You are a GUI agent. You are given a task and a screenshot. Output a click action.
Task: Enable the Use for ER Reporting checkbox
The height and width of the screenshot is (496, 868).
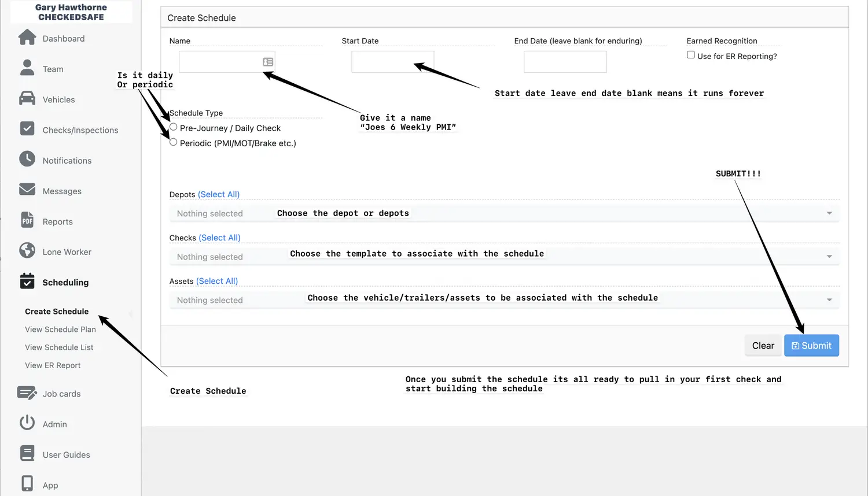coord(691,55)
